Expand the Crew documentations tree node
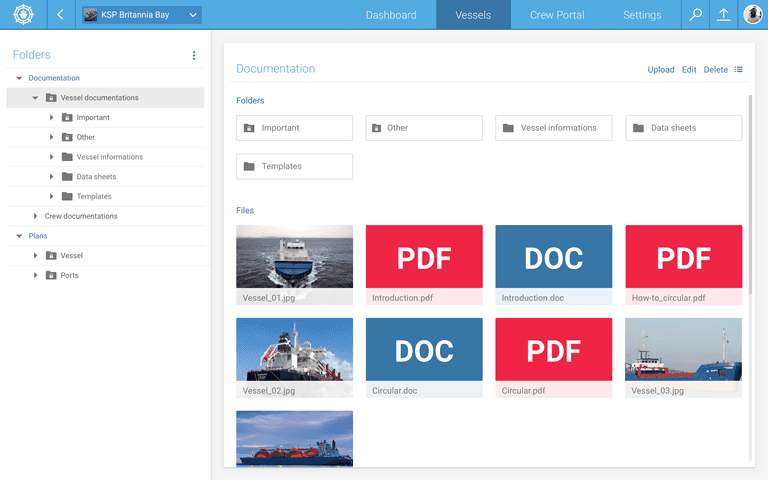The height and width of the screenshot is (480, 768). 35,216
